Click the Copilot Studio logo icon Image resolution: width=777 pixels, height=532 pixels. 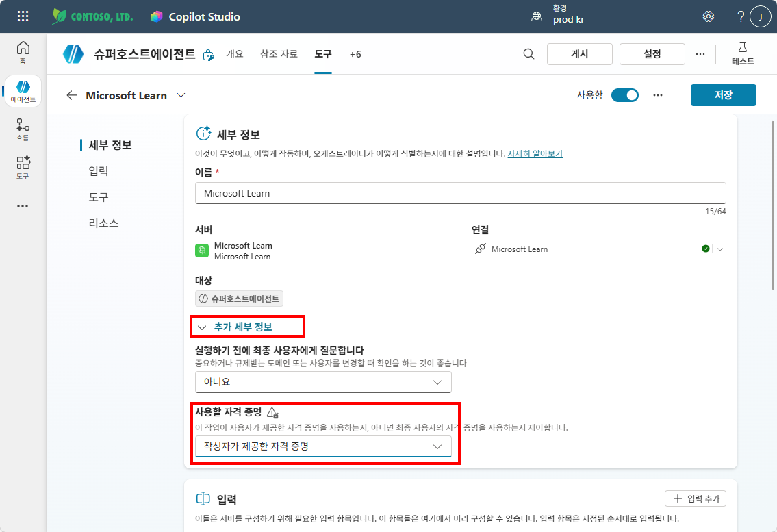click(157, 17)
